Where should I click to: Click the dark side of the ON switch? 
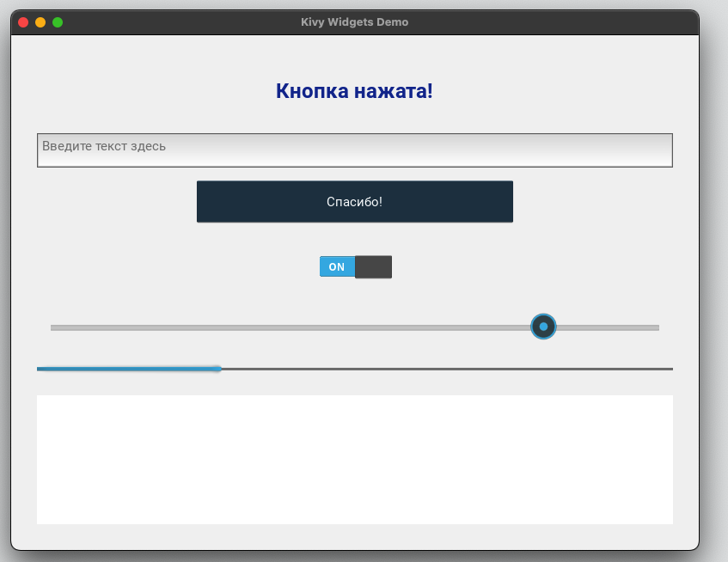click(373, 266)
